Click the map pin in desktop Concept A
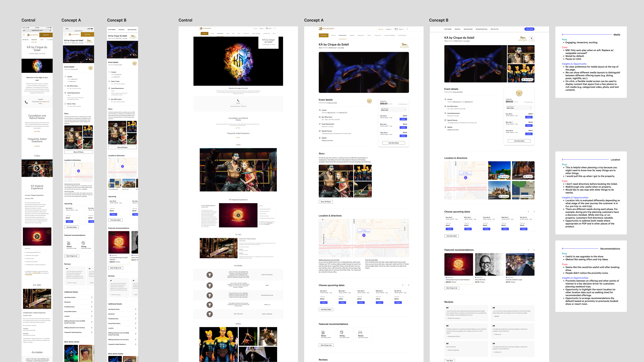 pyautogui.click(x=364, y=235)
